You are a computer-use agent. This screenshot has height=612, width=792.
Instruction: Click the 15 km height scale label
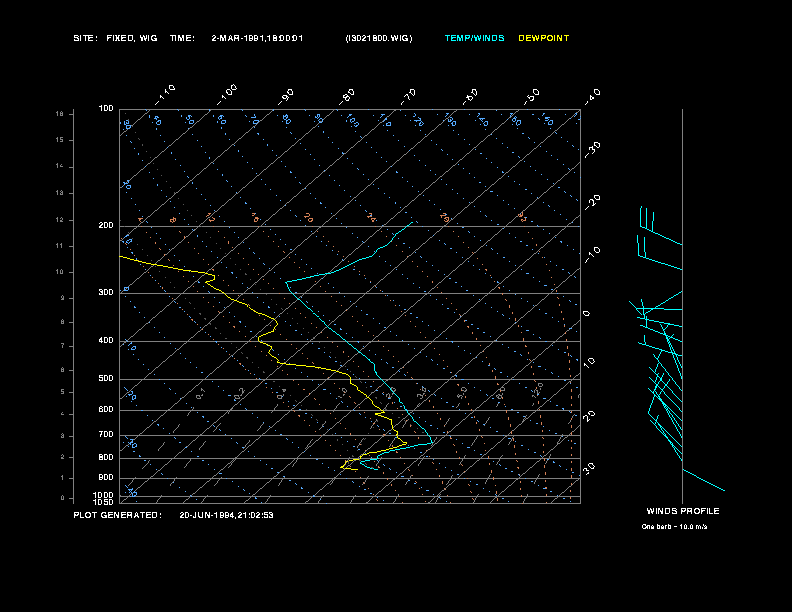tap(60, 140)
